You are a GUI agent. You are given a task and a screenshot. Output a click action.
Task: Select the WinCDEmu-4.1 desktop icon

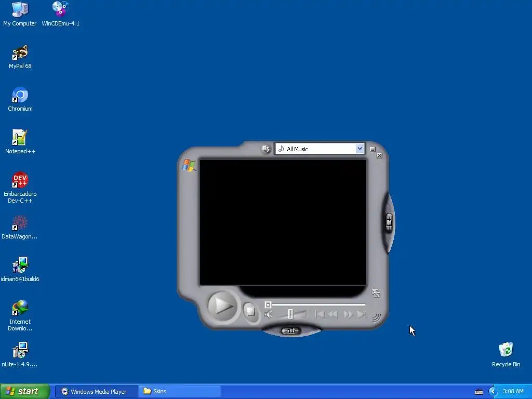[x=60, y=14]
